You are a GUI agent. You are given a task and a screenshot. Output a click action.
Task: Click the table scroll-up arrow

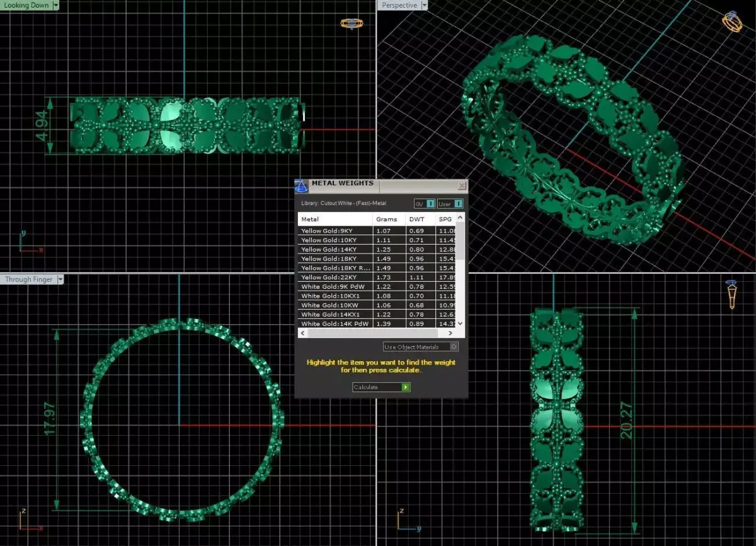coord(460,218)
